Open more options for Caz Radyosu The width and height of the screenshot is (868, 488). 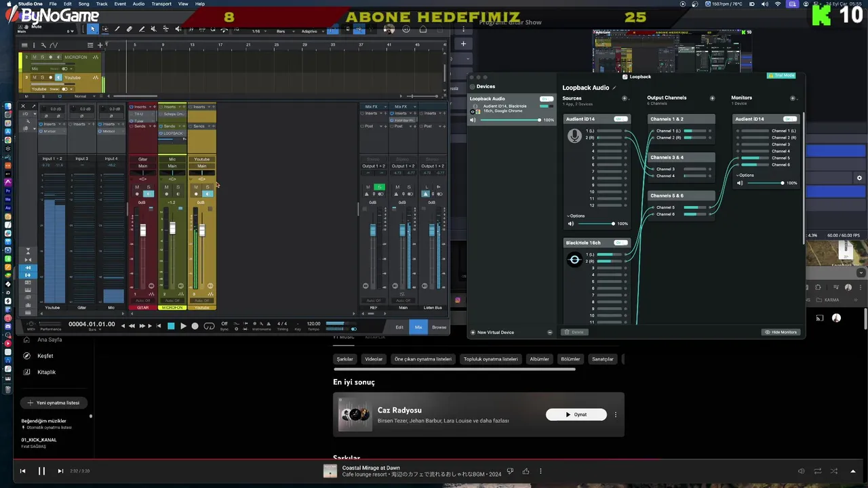(616, 414)
